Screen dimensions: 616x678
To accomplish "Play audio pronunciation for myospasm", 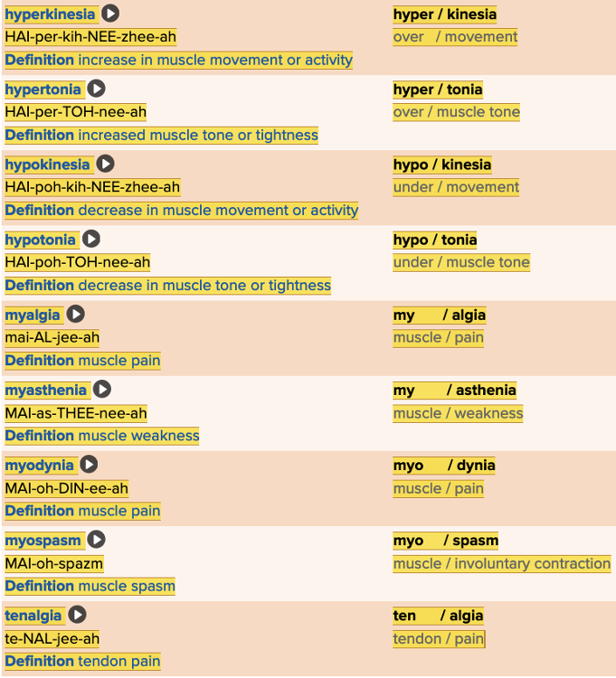I will [96, 539].
